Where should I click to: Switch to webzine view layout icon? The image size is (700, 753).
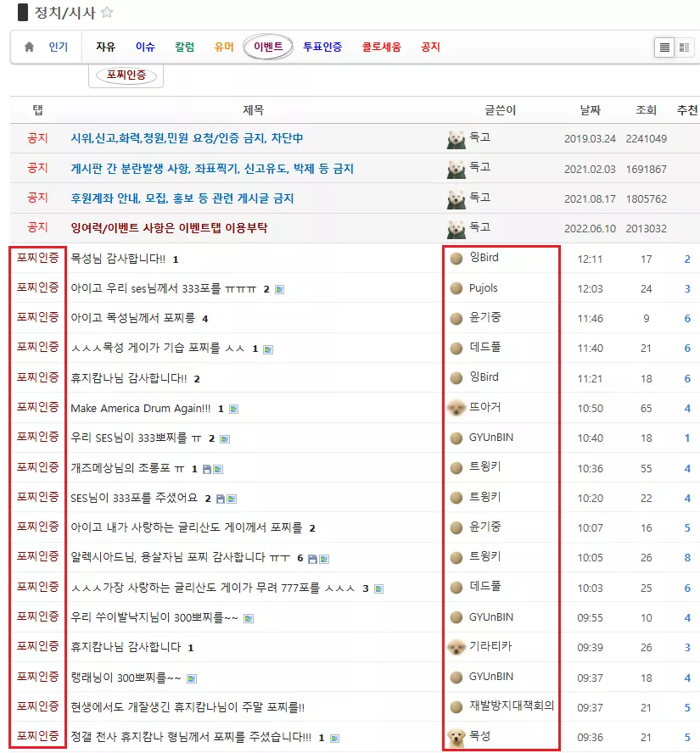click(684, 47)
